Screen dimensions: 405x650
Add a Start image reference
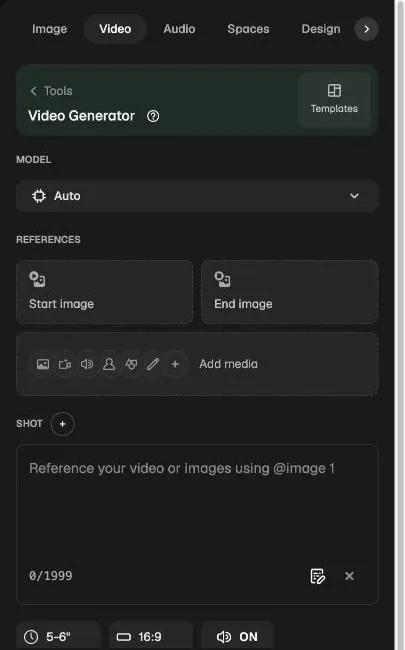(x=104, y=292)
